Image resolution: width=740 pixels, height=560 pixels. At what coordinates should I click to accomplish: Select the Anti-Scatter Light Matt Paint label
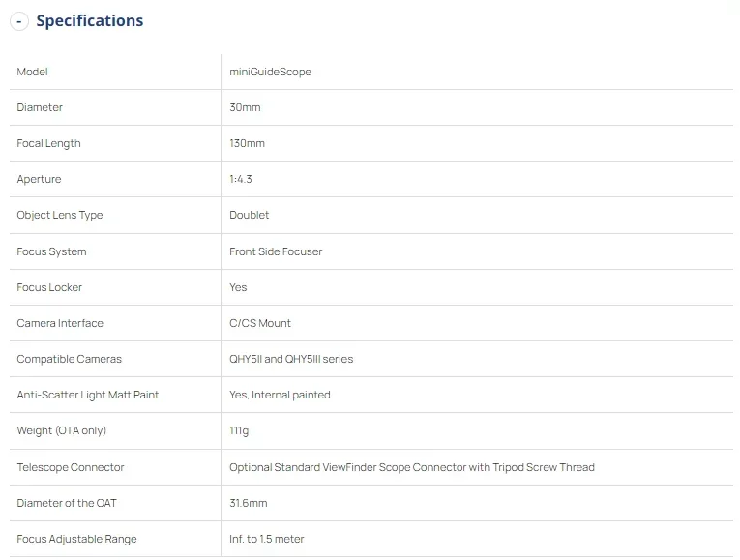click(88, 395)
